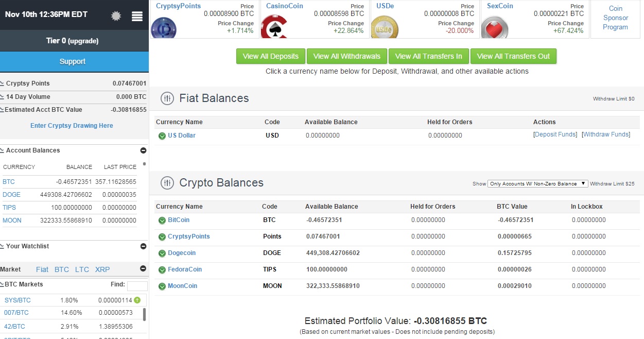Open the Show accounts filter dropdown
The width and height of the screenshot is (644, 339).
point(538,183)
